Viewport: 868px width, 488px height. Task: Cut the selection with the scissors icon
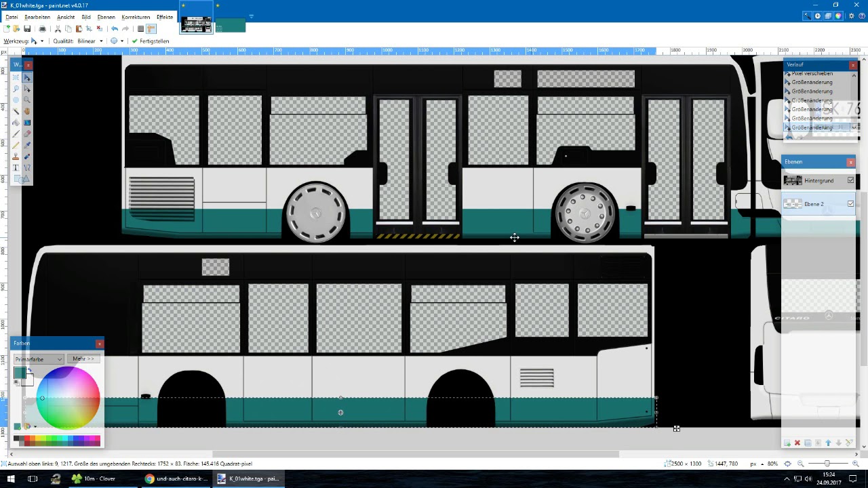click(x=58, y=28)
